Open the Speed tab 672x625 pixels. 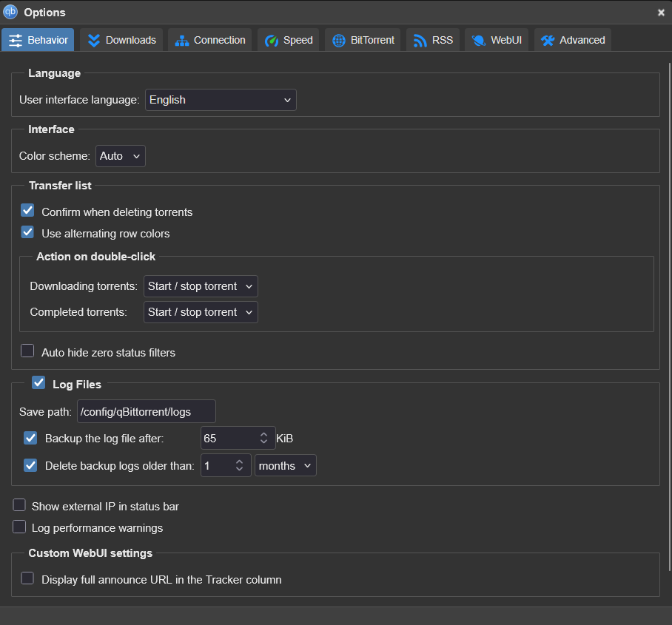click(x=288, y=40)
